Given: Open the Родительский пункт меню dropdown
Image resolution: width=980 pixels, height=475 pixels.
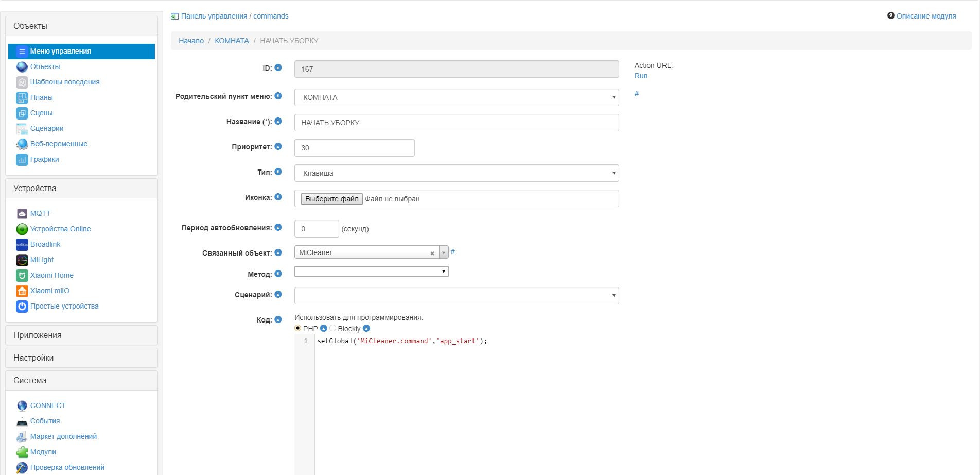Looking at the screenshot, I should (x=456, y=97).
